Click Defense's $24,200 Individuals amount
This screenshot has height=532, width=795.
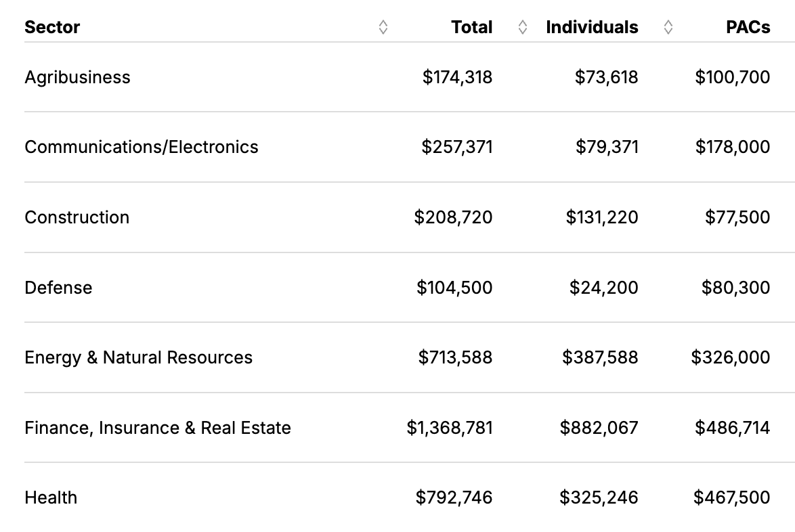pos(603,288)
